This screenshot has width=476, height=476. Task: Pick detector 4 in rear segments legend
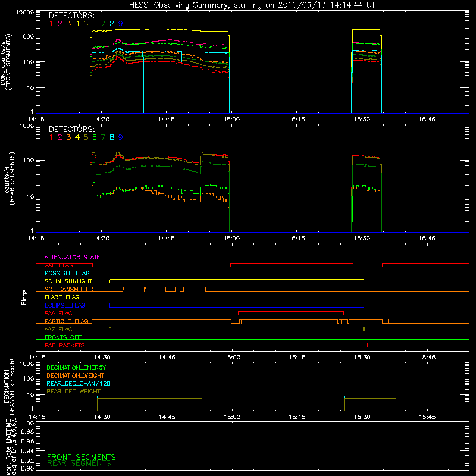tap(77, 137)
